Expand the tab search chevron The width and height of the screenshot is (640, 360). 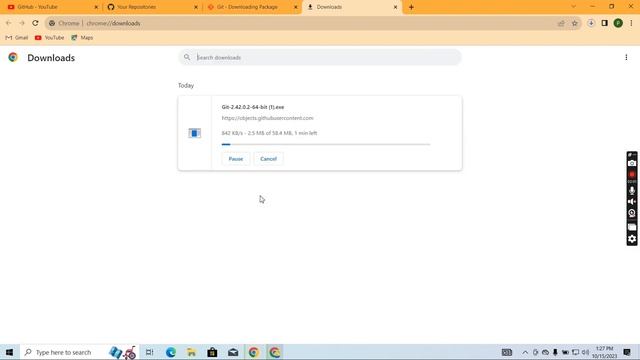point(573,7)
